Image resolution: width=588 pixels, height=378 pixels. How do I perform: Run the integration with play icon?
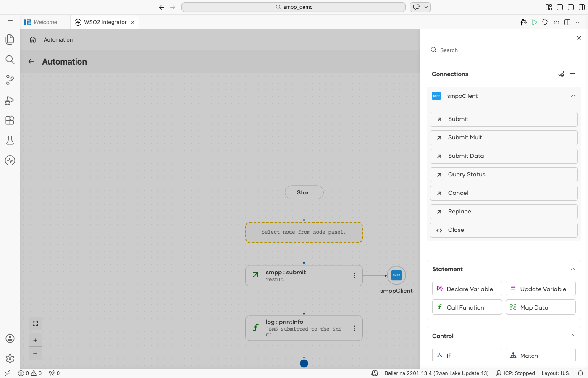tap(535, 22)
